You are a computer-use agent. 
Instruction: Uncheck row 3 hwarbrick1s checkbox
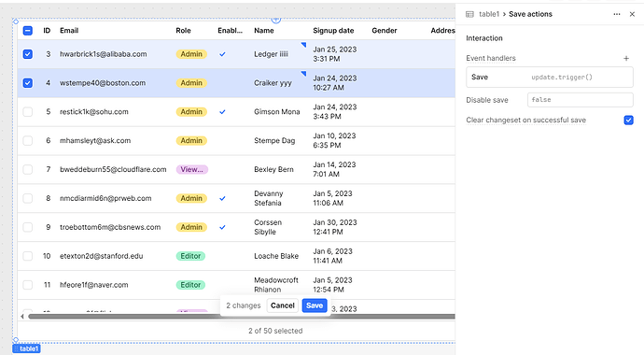(27, 54)
